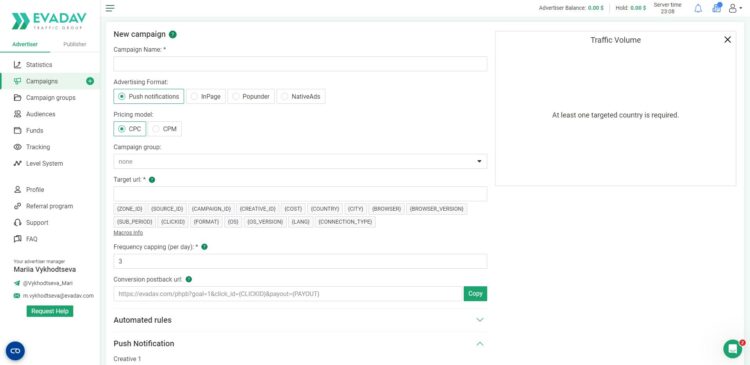
Task: Insert the {BROWSER_VERSION} macro
Action: pyautogui.click(x=437, y=209)
